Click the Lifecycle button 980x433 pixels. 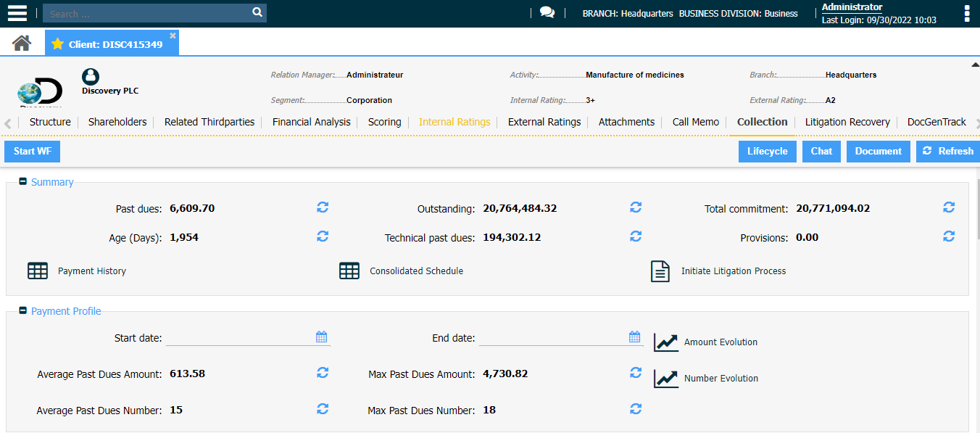point(767,152)
